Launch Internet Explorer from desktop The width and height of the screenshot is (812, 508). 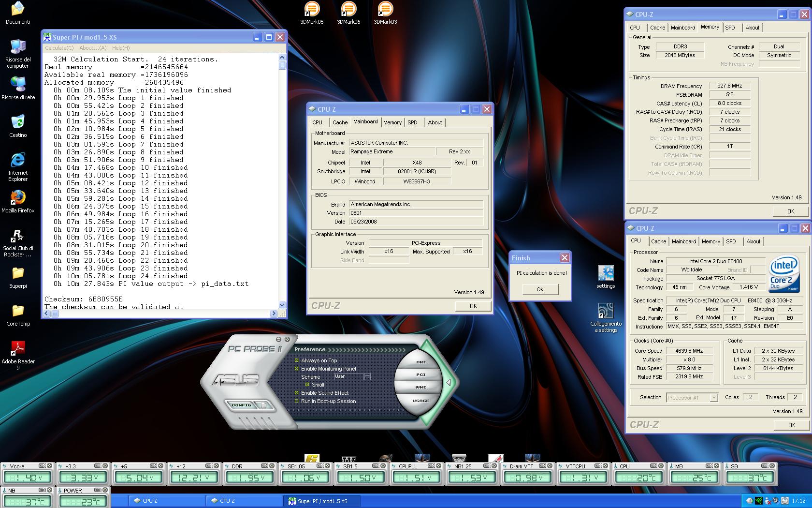point(18,167)
